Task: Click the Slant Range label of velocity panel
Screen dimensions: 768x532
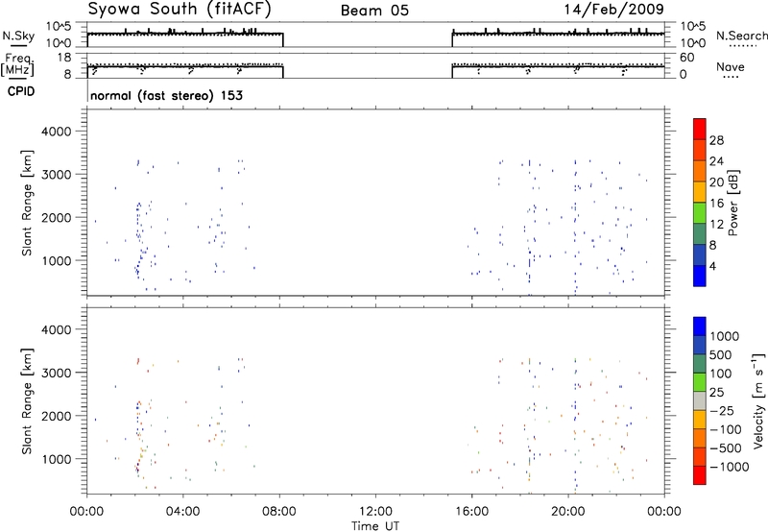Action: coord(27,401)
